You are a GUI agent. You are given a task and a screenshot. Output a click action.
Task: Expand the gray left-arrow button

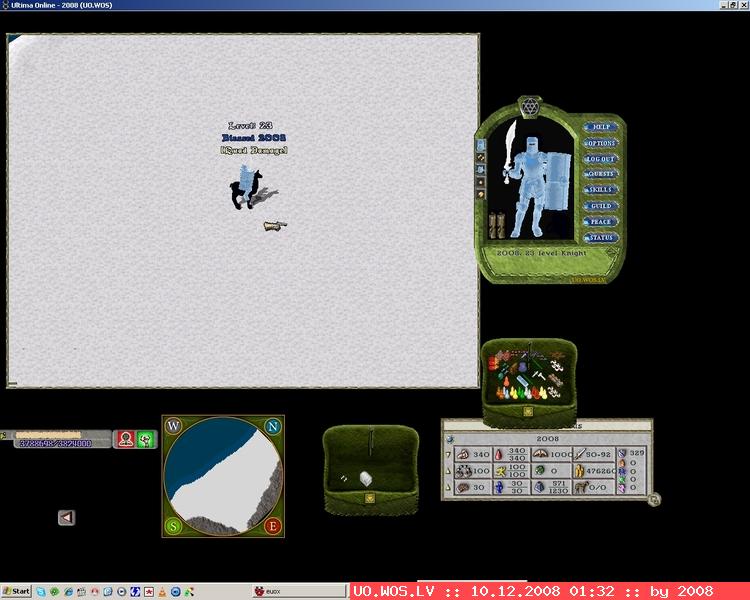point(66,517)
